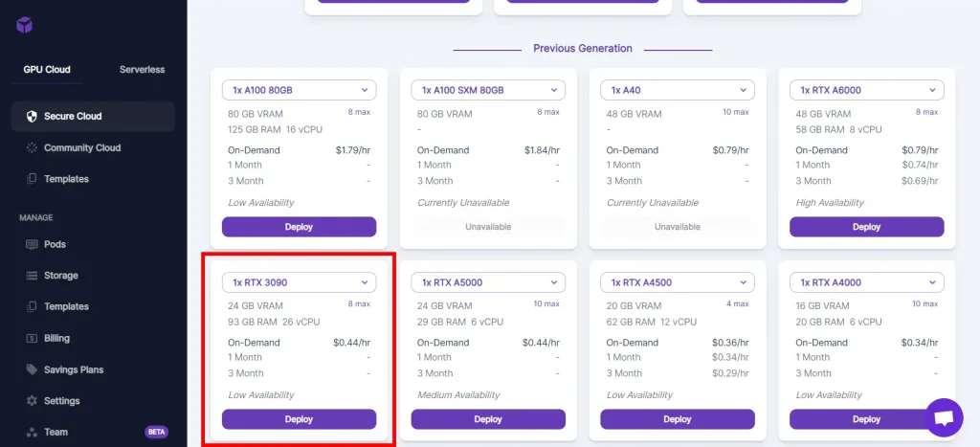Open the 1x RTX A4500 dropdown
The width and height of the screenshot is (980, 447).
point(677,282)
